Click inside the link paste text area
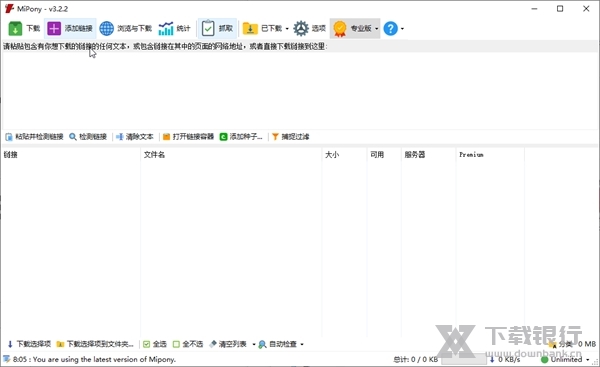Screen dimensions: 600x367 click(300, 90)
